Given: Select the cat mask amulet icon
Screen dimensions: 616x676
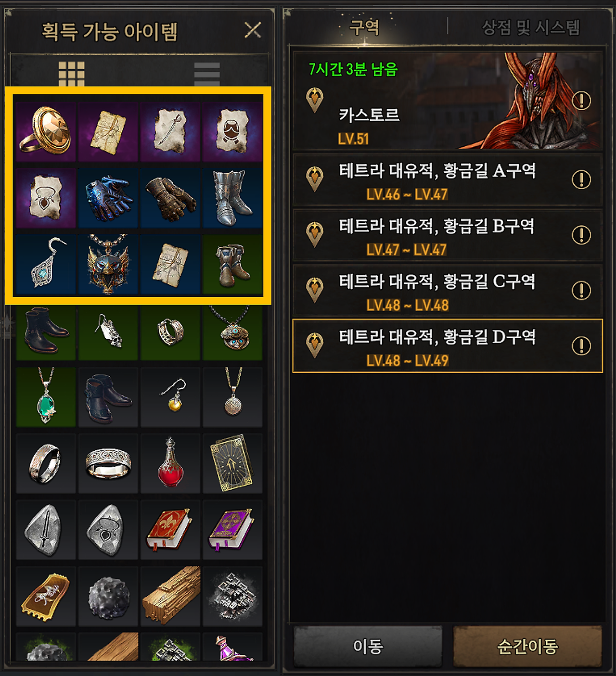Looking at the screenshot, I should 108,264.
